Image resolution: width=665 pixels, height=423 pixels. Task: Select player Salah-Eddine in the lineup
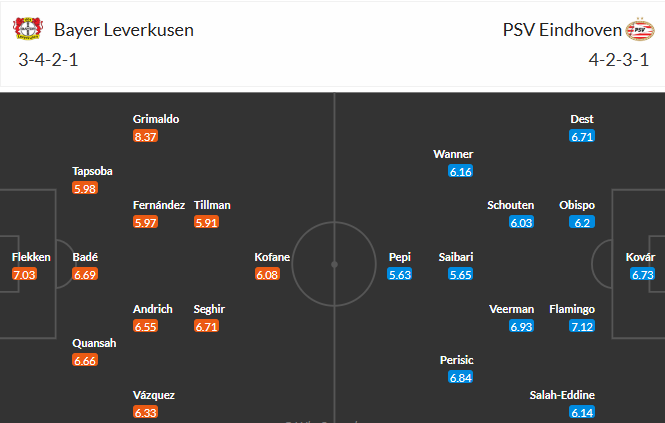tap(562, 395)
